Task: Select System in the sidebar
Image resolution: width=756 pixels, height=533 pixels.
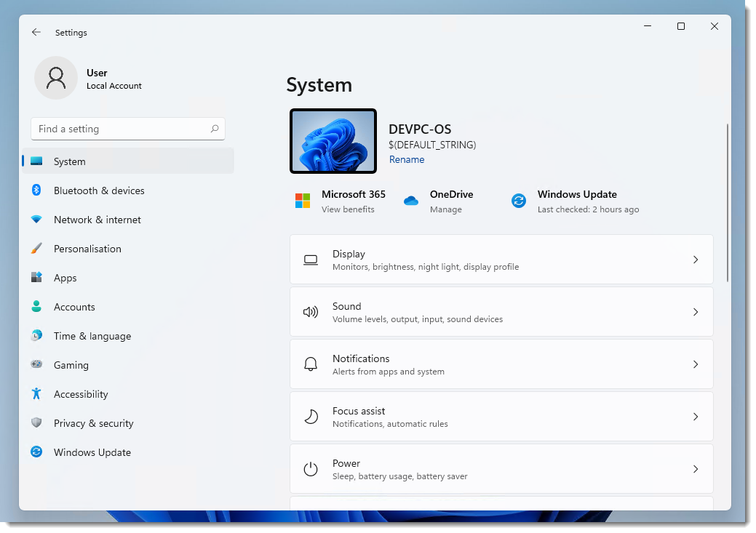Action: pyautogui.click(x=37, y=161)
